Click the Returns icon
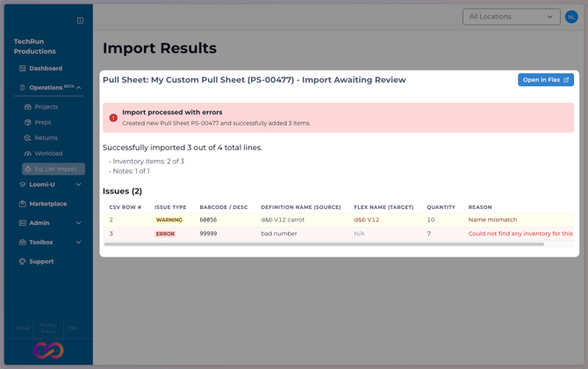This screenshot has height=369, width=588. [x=28, y=138]
